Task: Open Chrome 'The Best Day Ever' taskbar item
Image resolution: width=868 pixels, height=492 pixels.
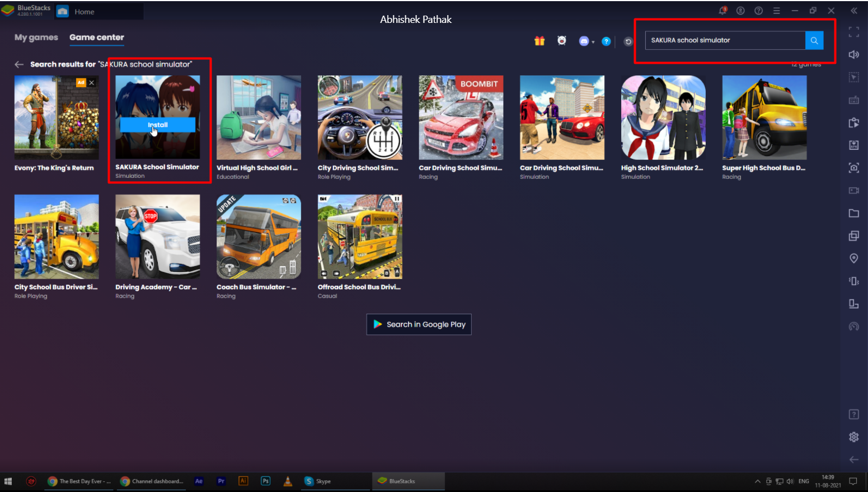Action: pyautogui.click(x=79, y=481)
